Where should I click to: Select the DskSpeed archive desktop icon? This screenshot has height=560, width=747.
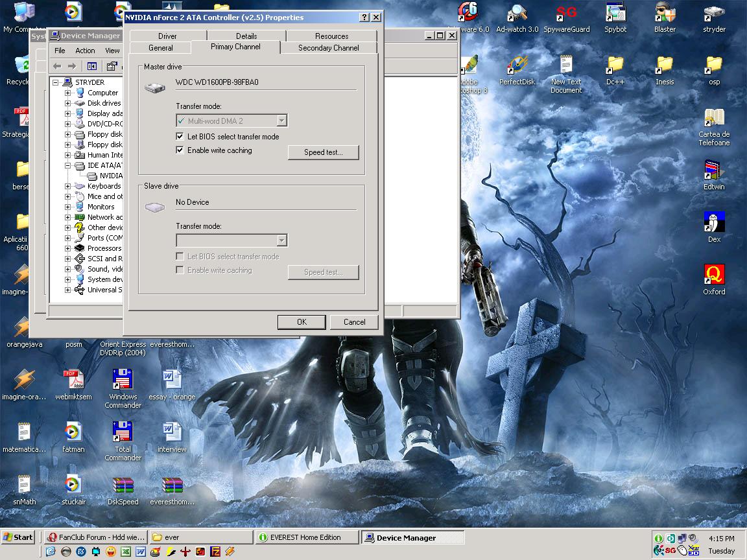[123, 491]
